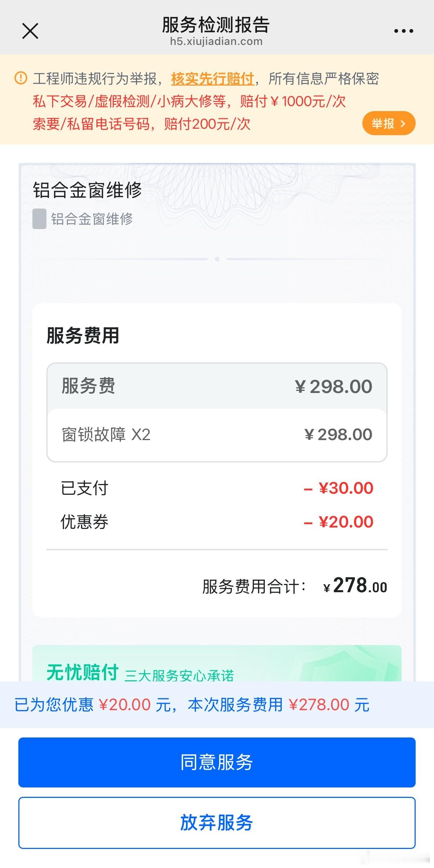
Task: Open the three-dot more options menu
Action: 403,31
